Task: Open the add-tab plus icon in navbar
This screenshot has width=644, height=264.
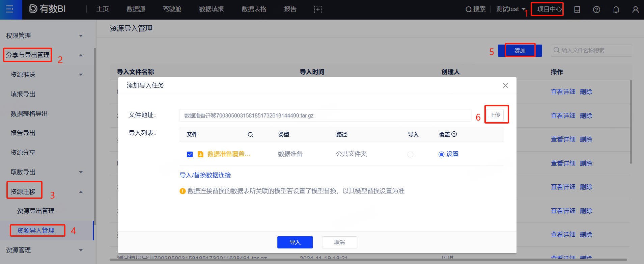Action: [318, 9]
